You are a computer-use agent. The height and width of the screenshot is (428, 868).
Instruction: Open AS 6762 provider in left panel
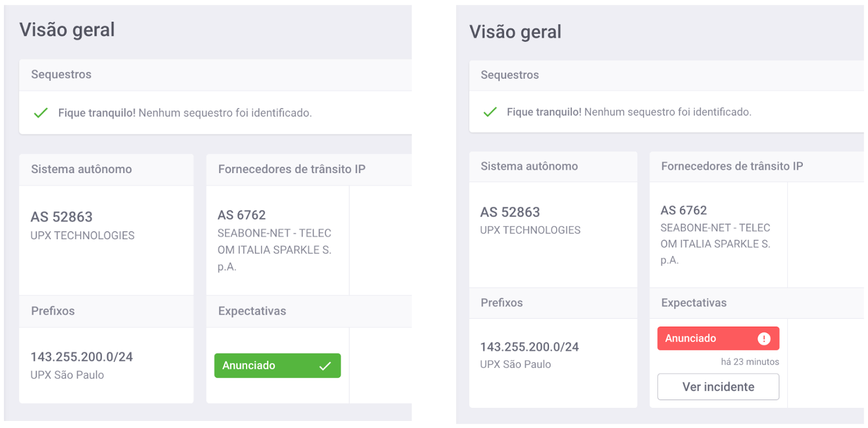[241, 215]
